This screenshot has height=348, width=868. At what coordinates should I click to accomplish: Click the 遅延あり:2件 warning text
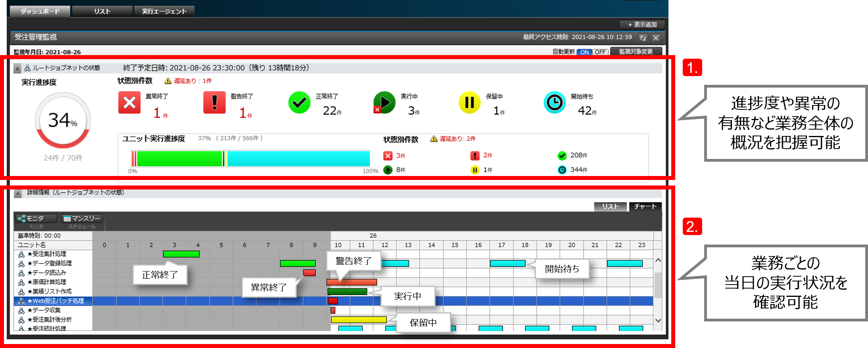coord(458,139)
